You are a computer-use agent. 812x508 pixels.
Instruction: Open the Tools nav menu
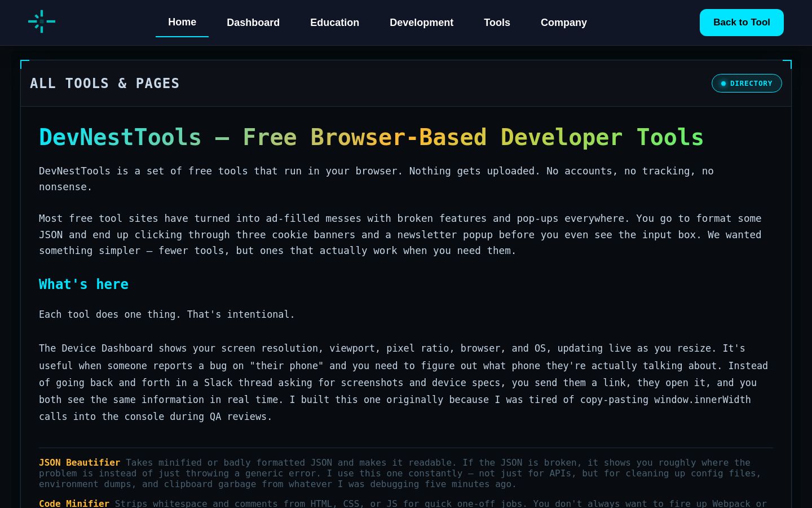(497, 23)
